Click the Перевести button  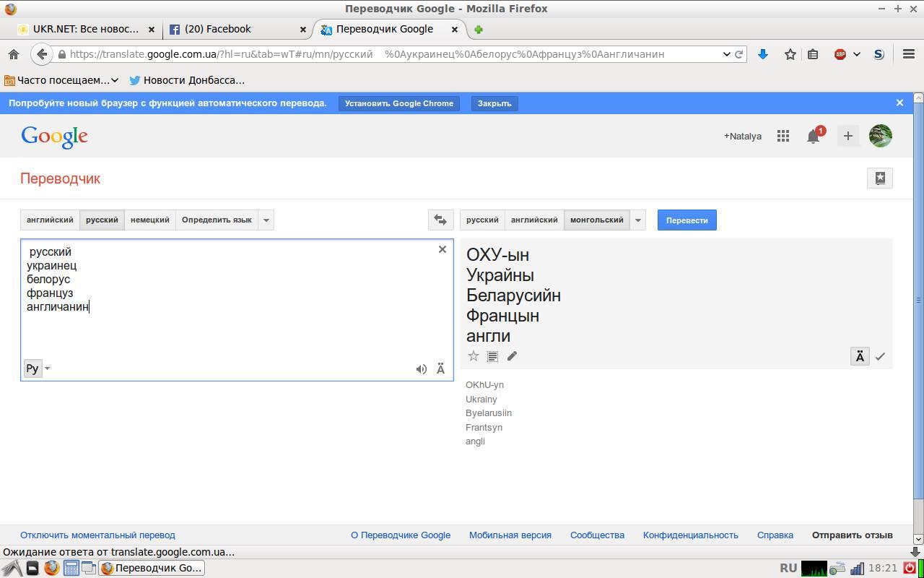pos(687,220)
